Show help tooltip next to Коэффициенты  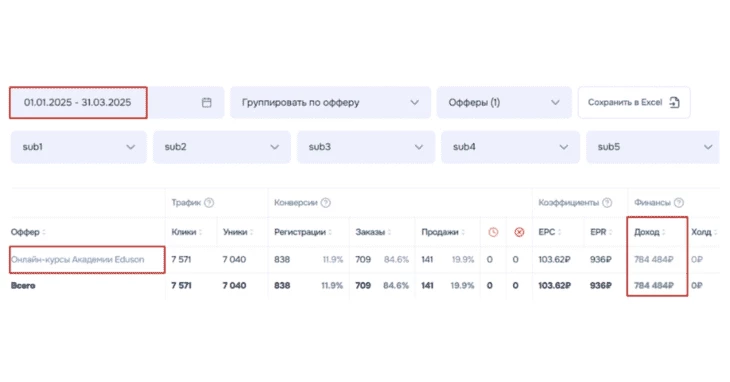click(607, 203)
